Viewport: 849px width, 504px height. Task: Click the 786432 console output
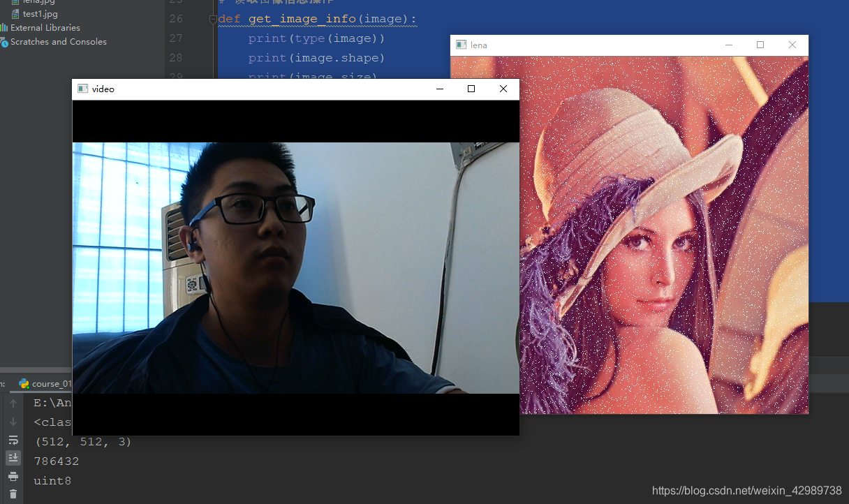57,461
